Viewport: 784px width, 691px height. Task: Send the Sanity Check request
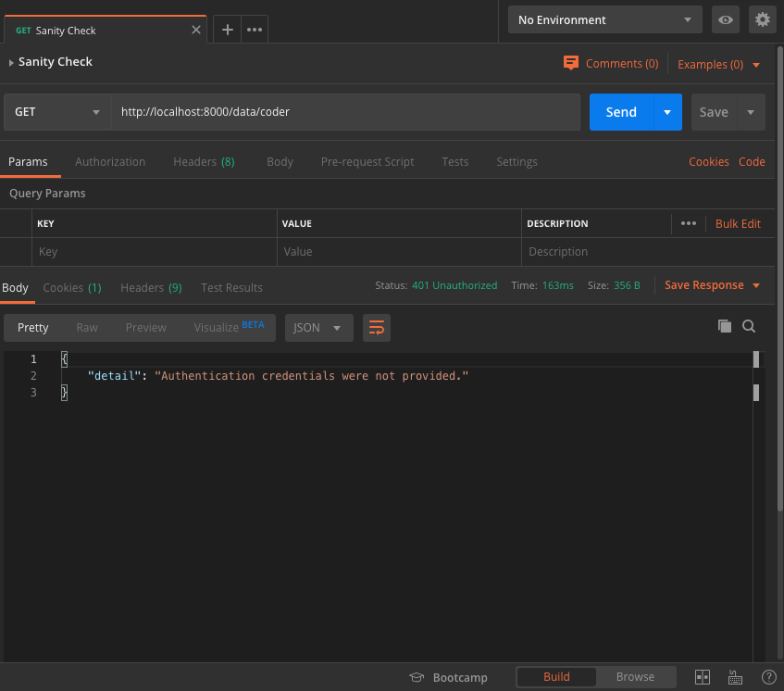[x=620, y=111]
